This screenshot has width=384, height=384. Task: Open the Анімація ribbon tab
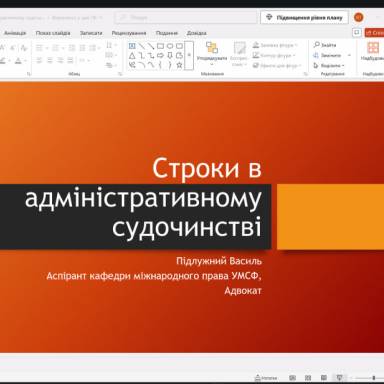[15, 33]
